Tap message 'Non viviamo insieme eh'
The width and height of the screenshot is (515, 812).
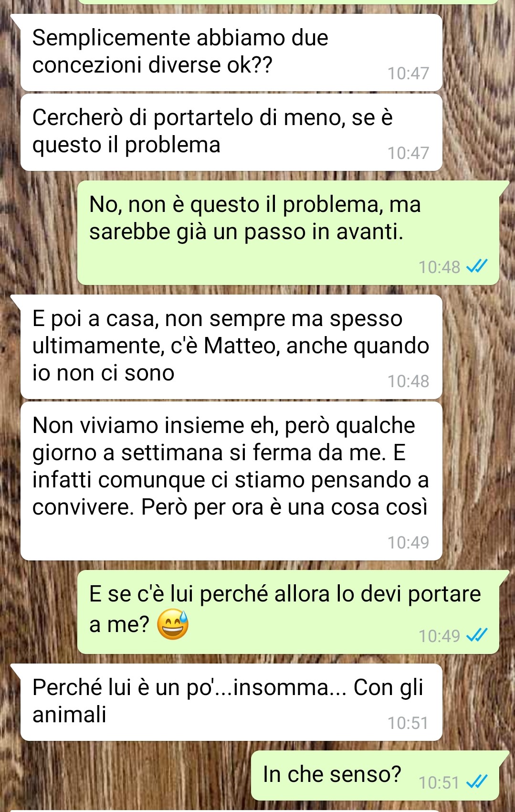click(231, 481)
